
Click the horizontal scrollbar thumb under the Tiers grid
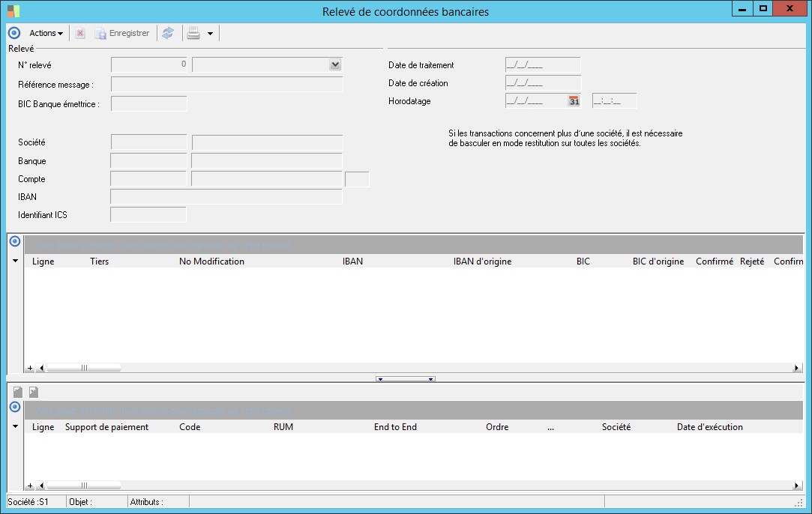pyautogui.click(x=84, y=368)
